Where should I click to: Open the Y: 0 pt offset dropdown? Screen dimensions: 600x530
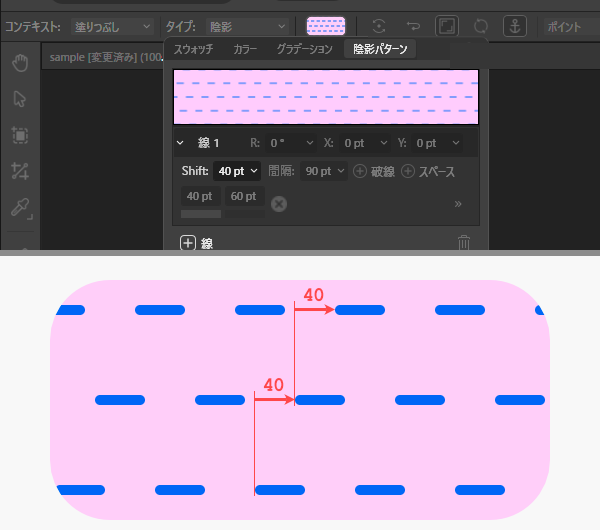pos(437,143)
